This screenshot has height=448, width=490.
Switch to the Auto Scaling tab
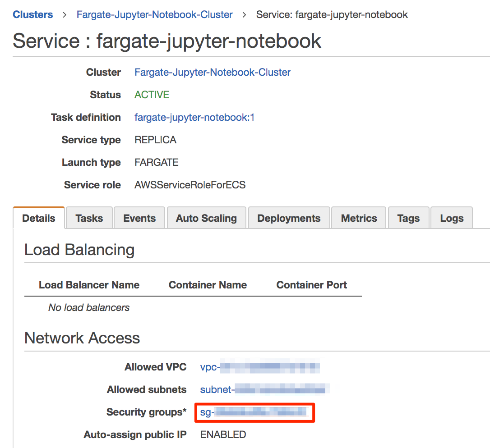[207, 218]
